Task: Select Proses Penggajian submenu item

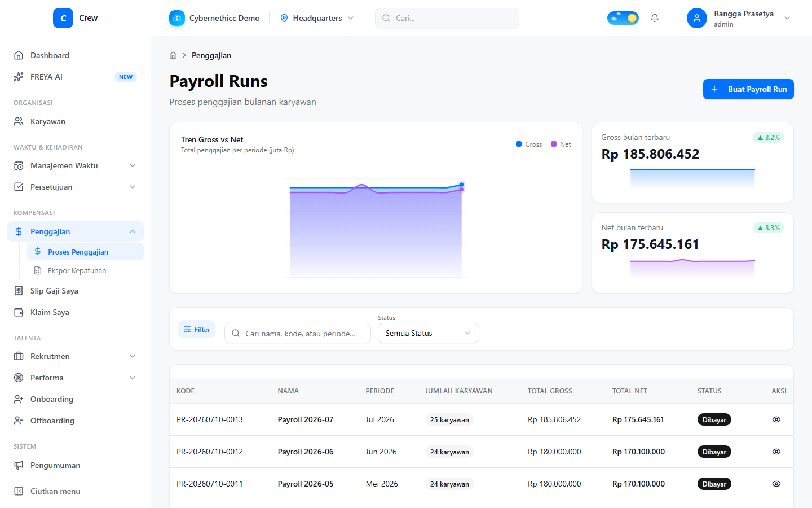Action: coord(85,252)
